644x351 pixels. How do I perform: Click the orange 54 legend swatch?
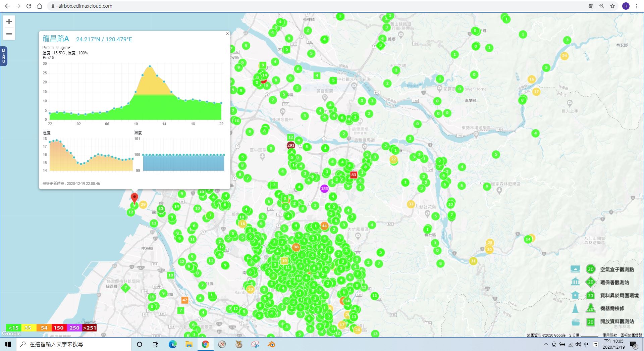(44, 328)
